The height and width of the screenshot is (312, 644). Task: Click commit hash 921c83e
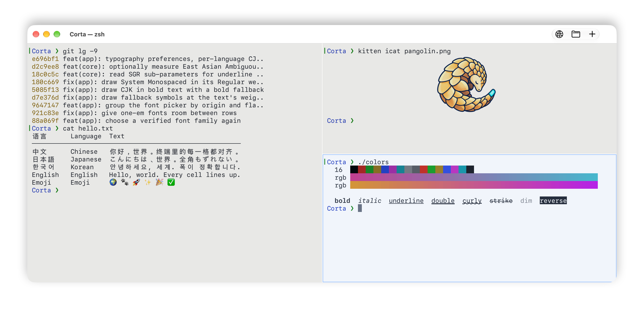(45, 113)
